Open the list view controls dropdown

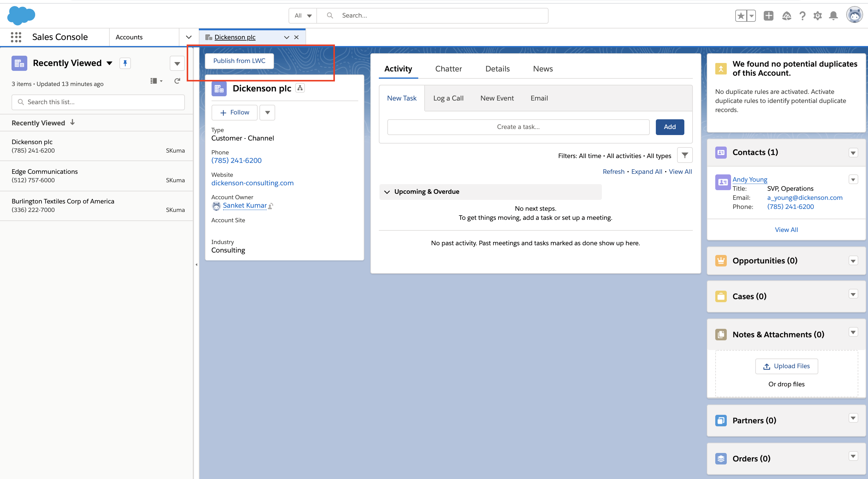(177, 63)
